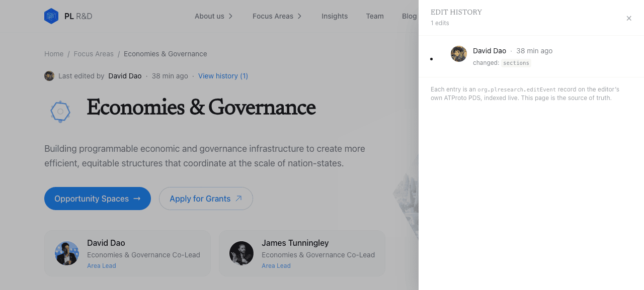Open the View history (1) link
The height and width of the screenshot is (290, 644).
[x=223, y=76]
